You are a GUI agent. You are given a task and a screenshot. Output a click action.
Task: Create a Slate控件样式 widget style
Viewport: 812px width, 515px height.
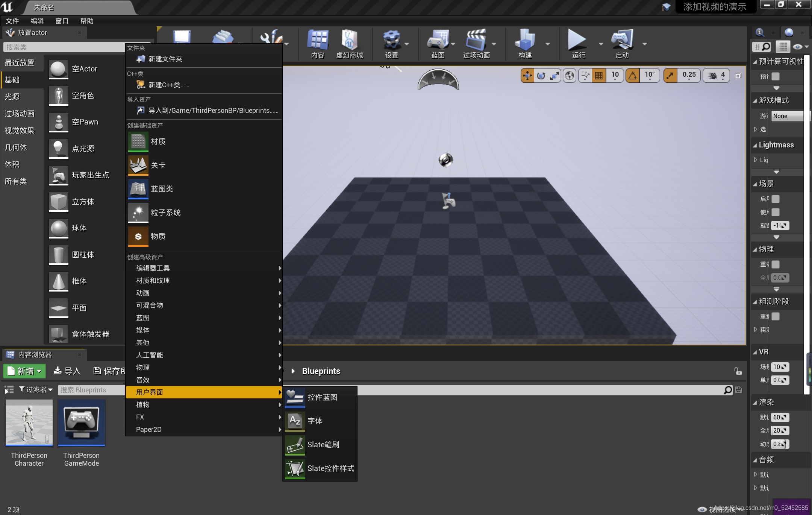click(x=320, y=469)
